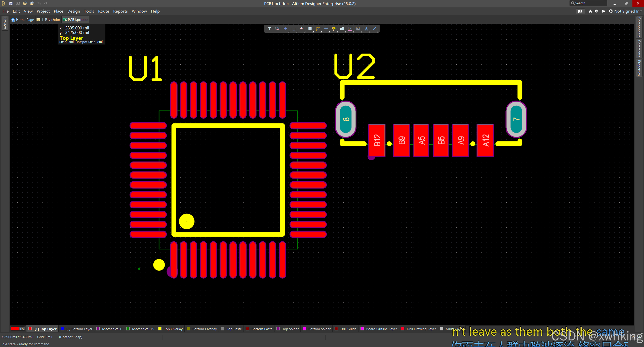
Task: Expand the Properties side panel
Action: point(639,68)
